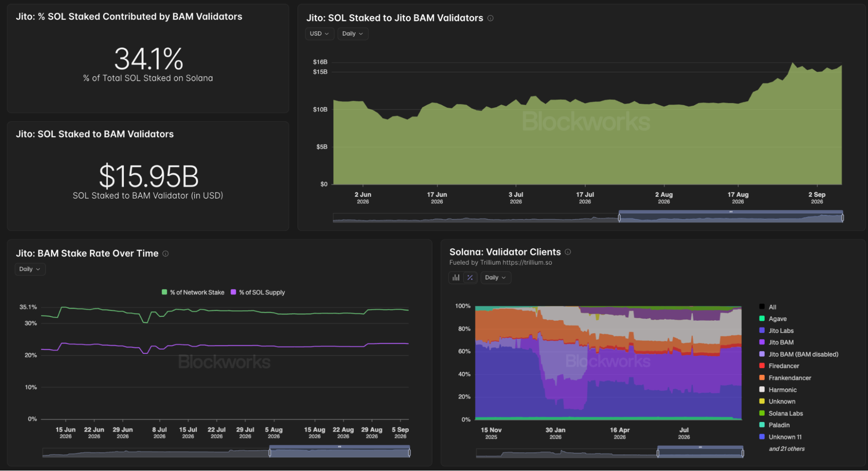Screen dimensions: 868x471
Task: Click the yellow Unknown legend swatch
Action: pyautogui.click(x=762, y=401)
